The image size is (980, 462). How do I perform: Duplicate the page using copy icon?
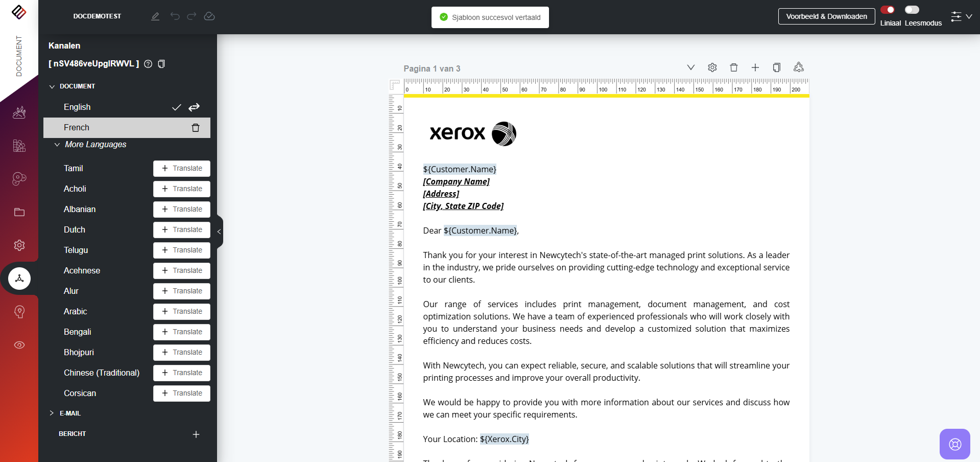point(777,67)
